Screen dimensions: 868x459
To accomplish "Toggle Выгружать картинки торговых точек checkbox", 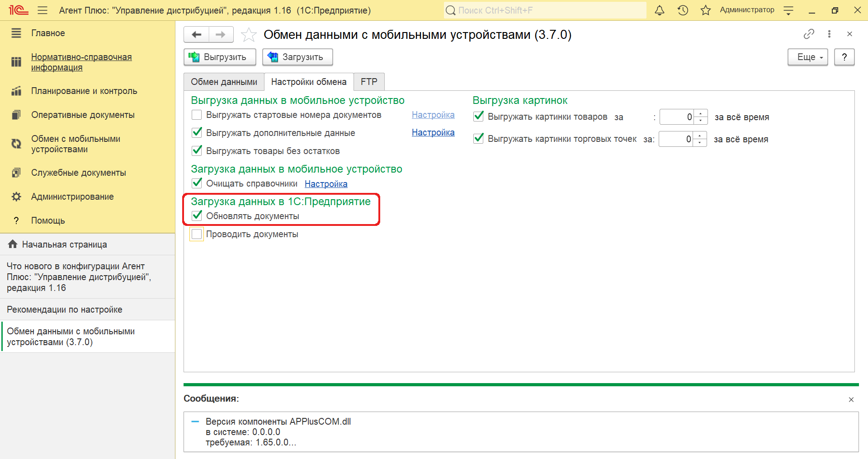I will click(x=478, y=138).
